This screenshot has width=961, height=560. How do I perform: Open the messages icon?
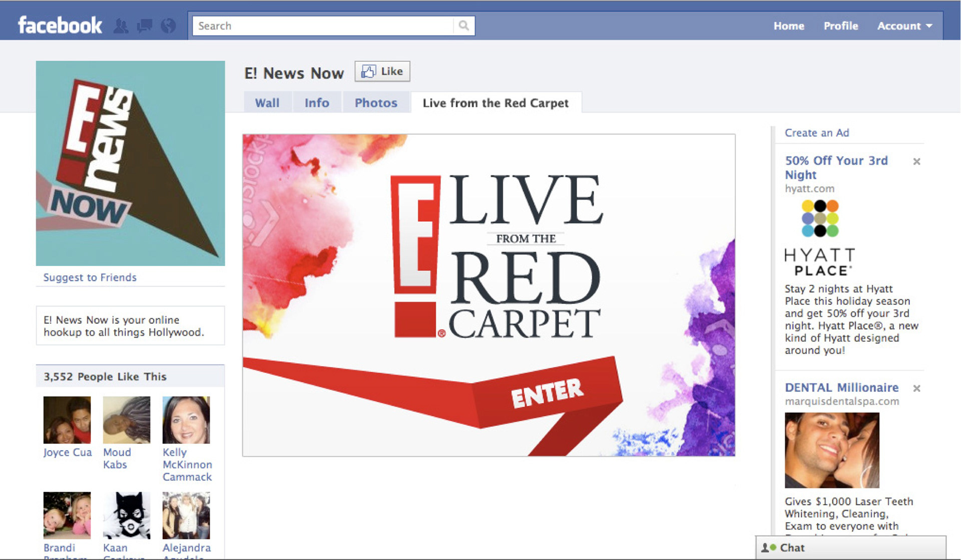pos(145,26)
